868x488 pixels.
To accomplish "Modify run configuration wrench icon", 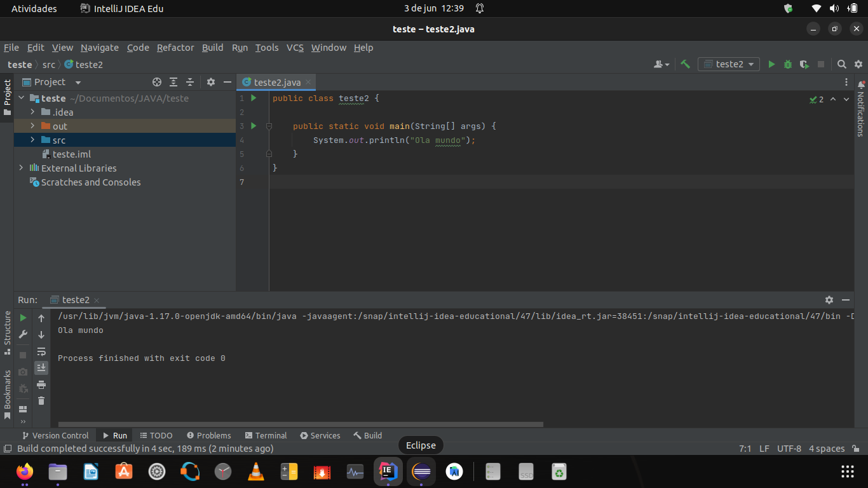I will 23,334.
